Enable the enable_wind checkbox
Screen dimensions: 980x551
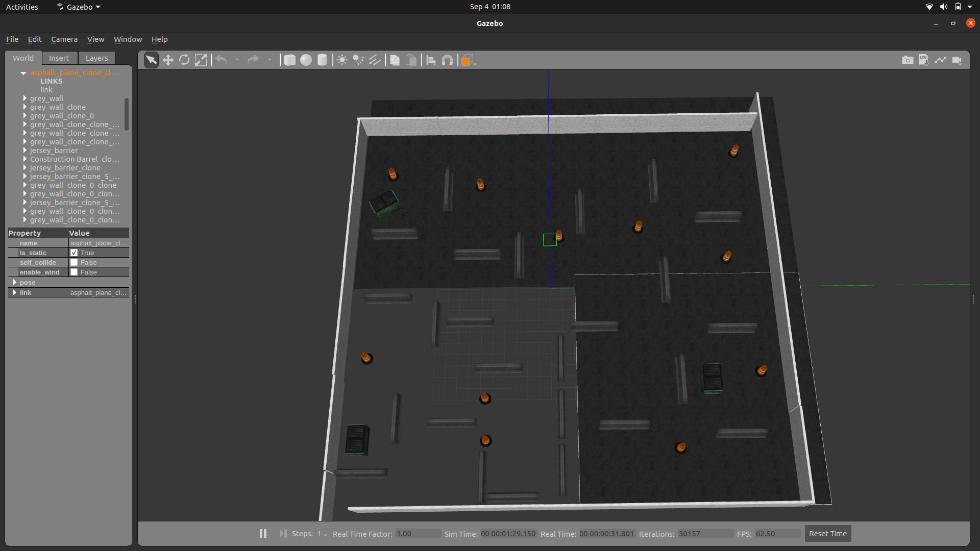tap(74, 272)
